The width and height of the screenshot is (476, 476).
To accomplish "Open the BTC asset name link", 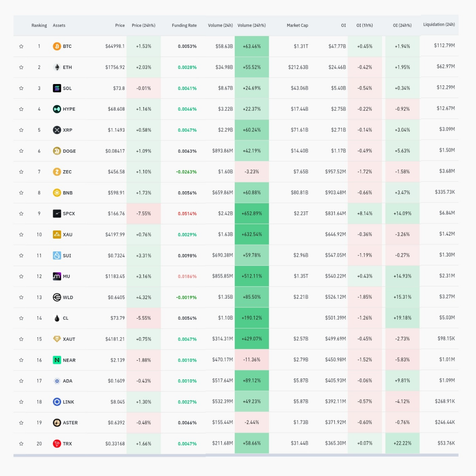I will [x=67, y=46].
